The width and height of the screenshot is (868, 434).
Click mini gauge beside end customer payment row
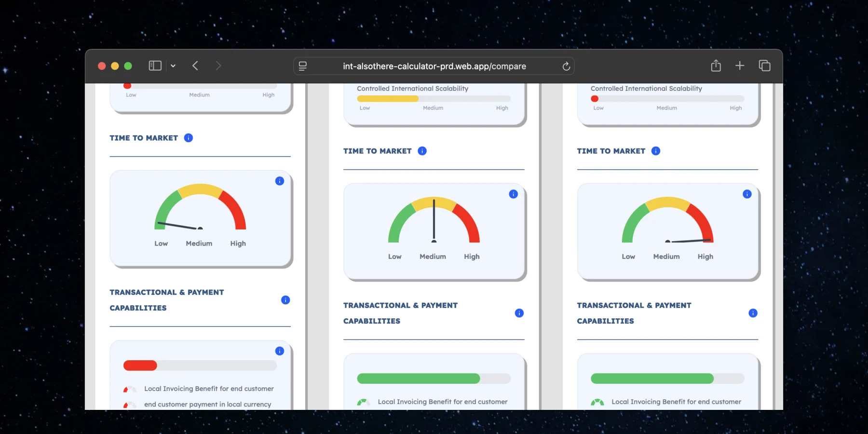tap(130, 405)
